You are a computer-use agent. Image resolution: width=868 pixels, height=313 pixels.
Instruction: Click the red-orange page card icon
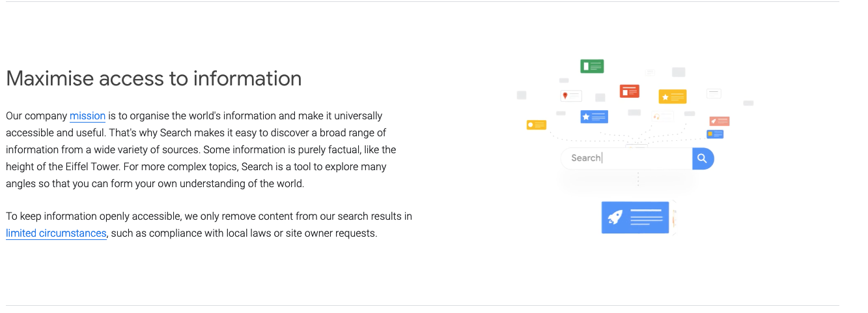pyautogui.click(x=629, y=91)
